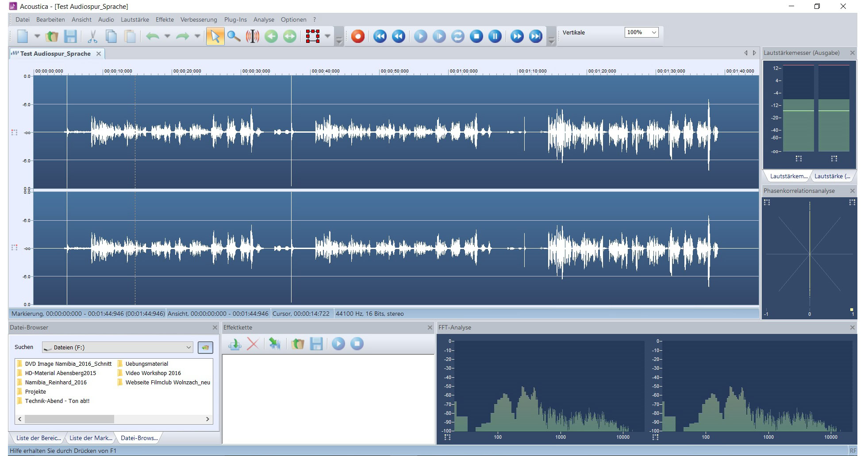Select the magnifier zoom tool
868x456 pixels.
pyautogui.click(x=234, y=36)
